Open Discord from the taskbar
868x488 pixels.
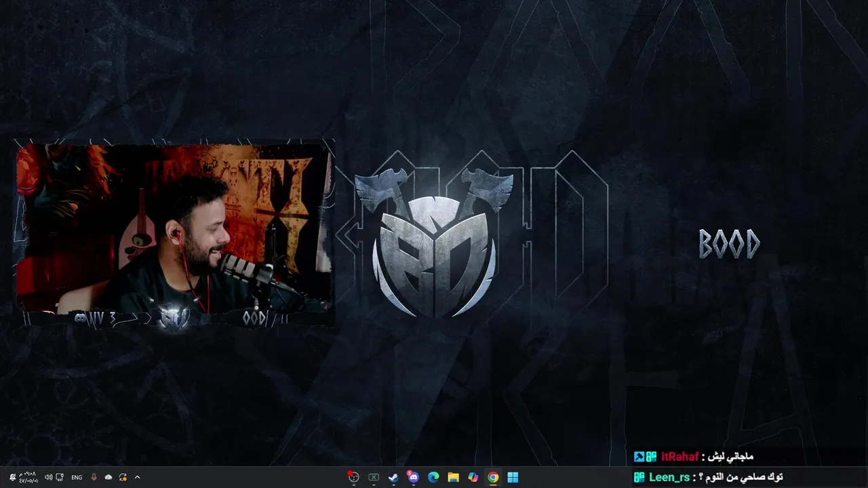pyautogui.click(x=413, y=477)
